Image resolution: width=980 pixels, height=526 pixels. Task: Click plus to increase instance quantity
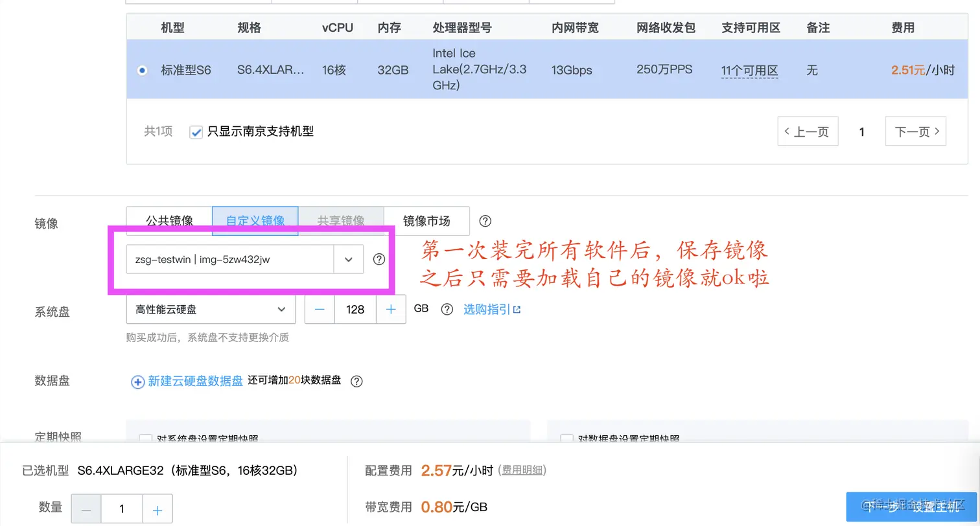[157, 509]
